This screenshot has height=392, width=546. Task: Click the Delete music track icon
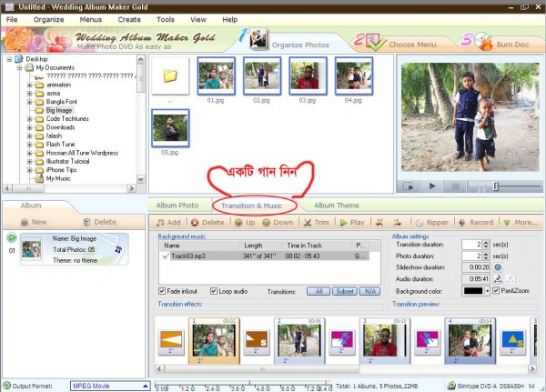click(x=195, y=223)
